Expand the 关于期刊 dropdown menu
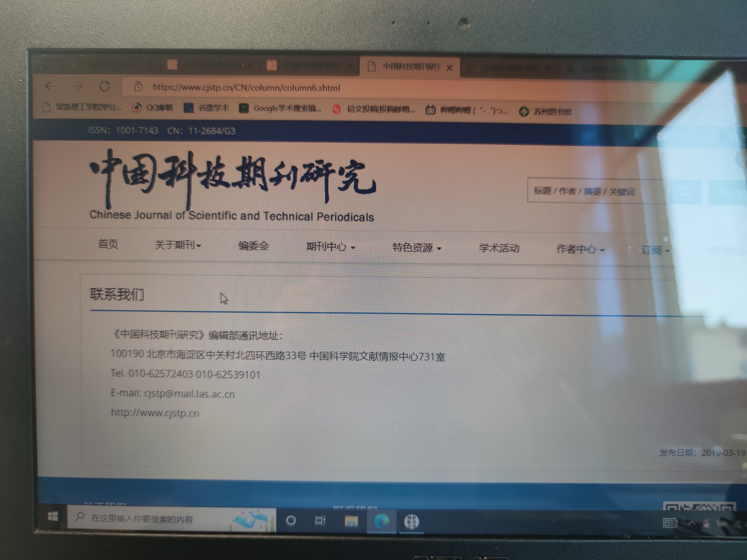Image resolution: width=747 pixels, height=560 pixels. [178, 245]
